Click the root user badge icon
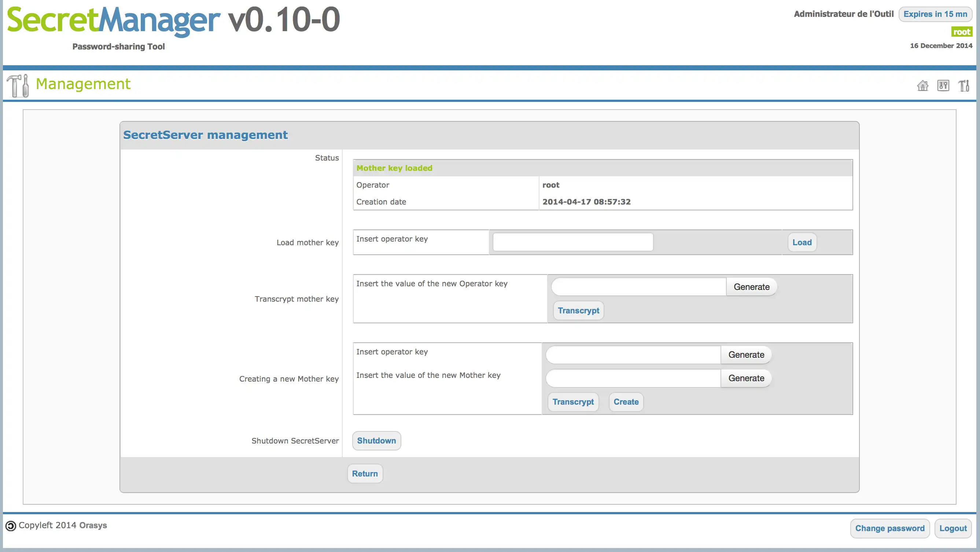The height and width of the screenshot is (552, 980). click(962, 32)
